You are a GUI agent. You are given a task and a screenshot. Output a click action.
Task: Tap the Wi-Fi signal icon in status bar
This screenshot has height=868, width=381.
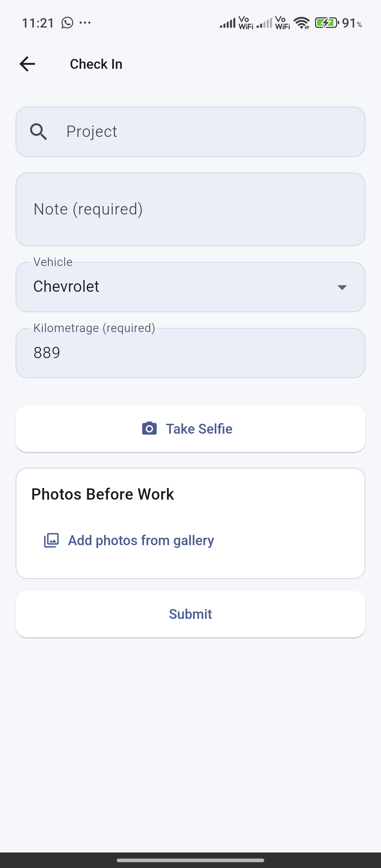coord(302,23)
